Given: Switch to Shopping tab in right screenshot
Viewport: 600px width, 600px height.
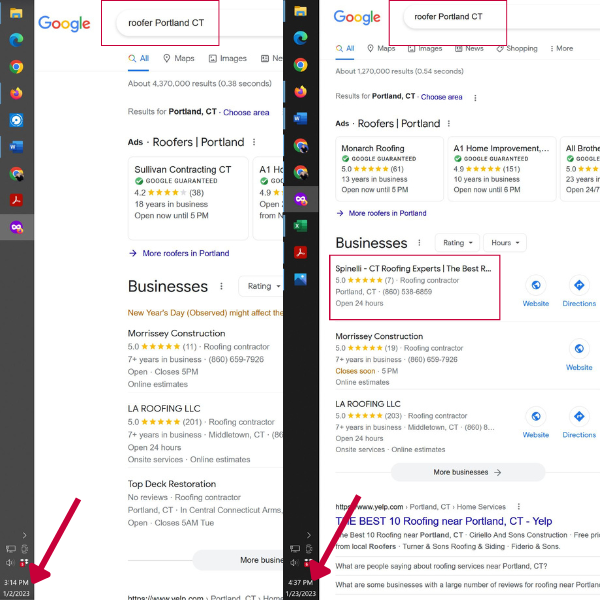Looking at the screenshot, I should [517, 49].
